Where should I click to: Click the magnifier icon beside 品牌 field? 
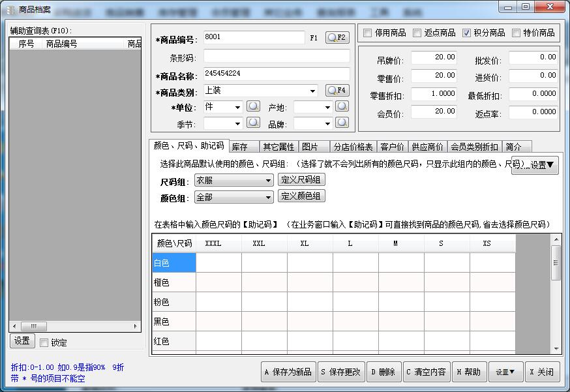(x=342, y=123)
